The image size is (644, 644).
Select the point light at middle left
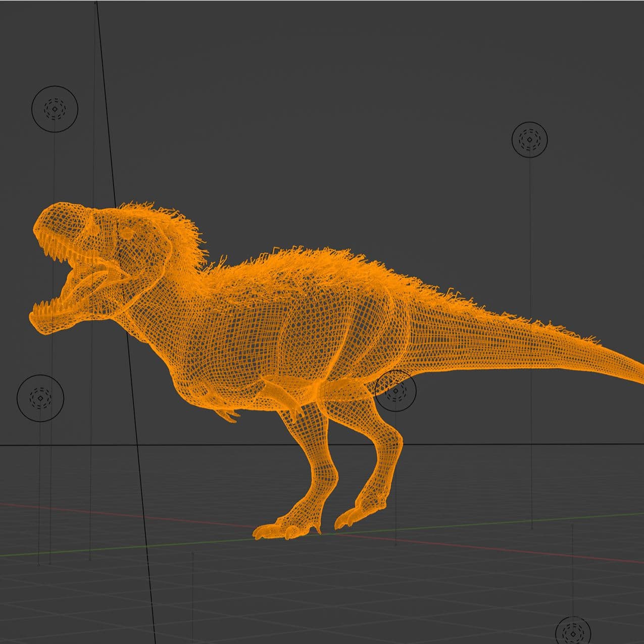(40, 398)
